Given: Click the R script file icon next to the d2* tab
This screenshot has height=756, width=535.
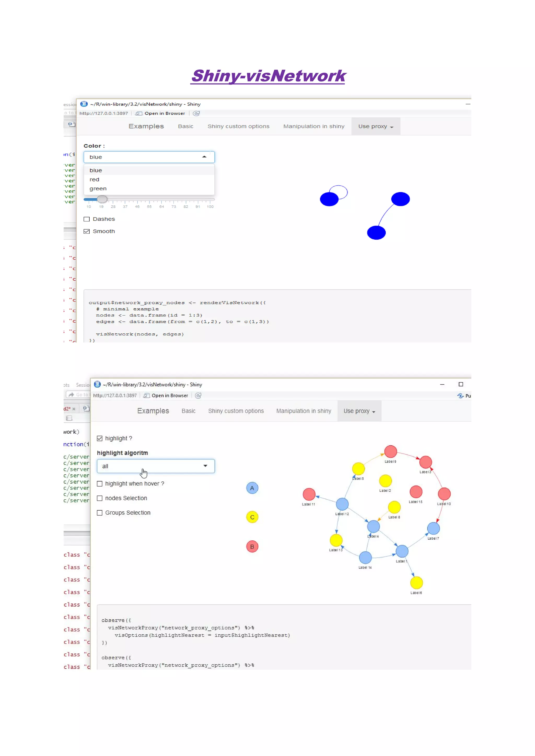Looking at the screenshot, I should click(86, 408).
